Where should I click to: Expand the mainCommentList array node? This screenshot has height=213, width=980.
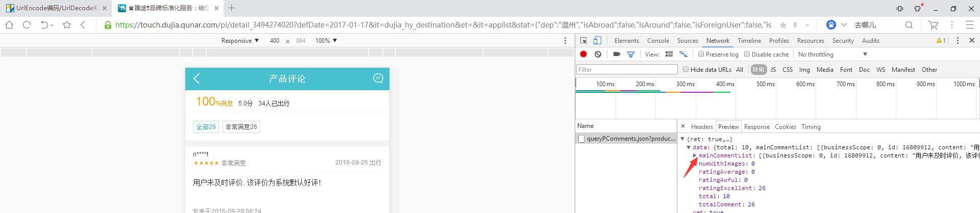pos(695,155)
